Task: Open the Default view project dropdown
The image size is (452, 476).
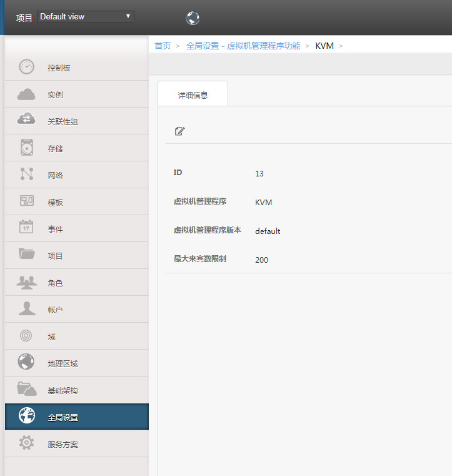Action: (x=86, y=16)
